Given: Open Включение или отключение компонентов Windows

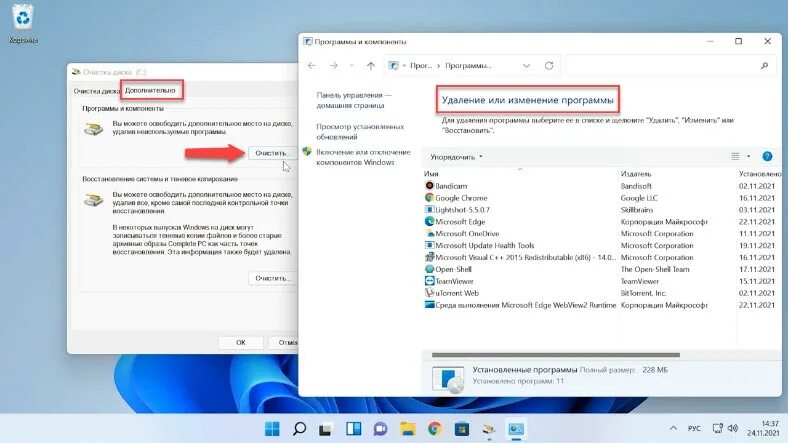Looking at the screenshot, I should pos(363,157).
